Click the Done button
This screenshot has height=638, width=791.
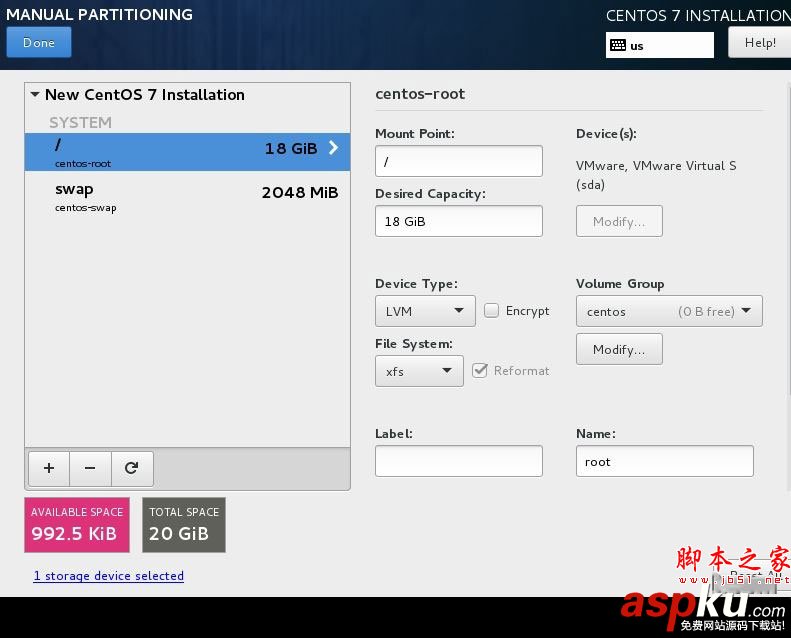click(x=39, y=42)
